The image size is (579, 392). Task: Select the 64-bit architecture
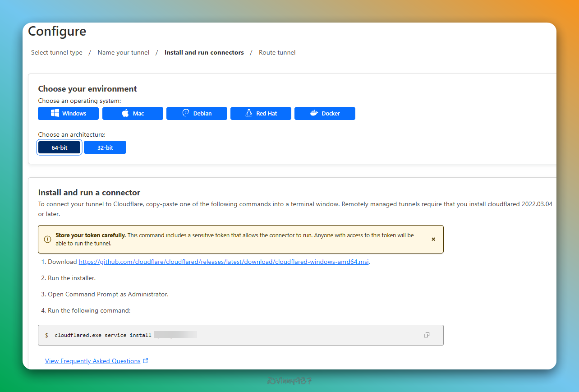[59, 148]
